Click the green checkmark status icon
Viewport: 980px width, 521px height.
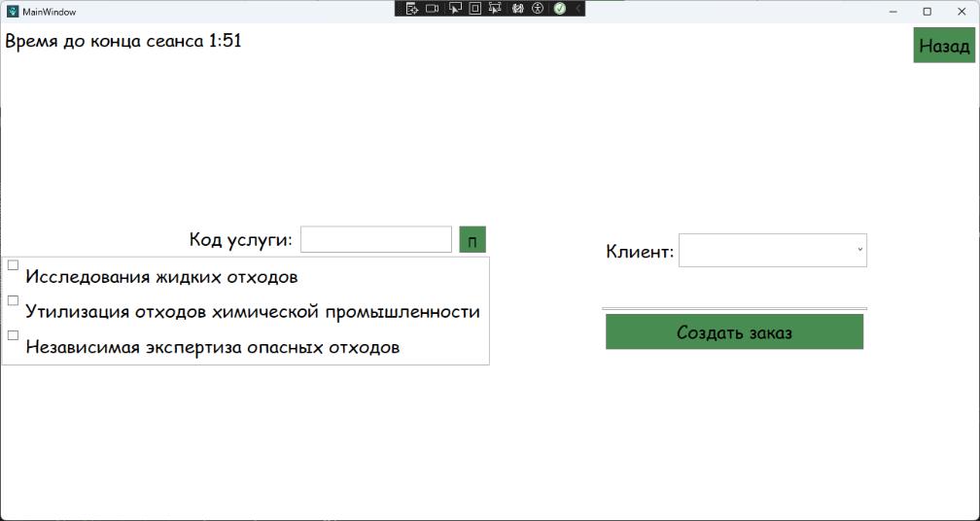point(559,9)
